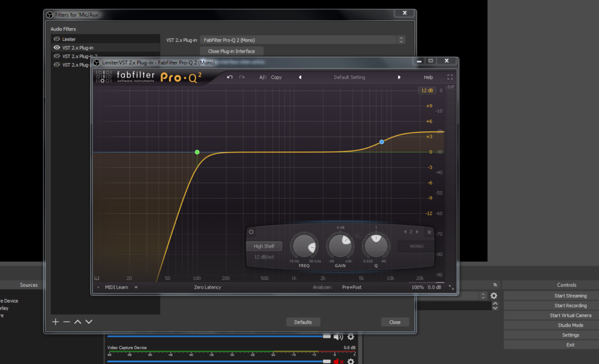The image size is (599, 364).
Task: Move filter up with arrow icon
Action: [x=78, y=322]
